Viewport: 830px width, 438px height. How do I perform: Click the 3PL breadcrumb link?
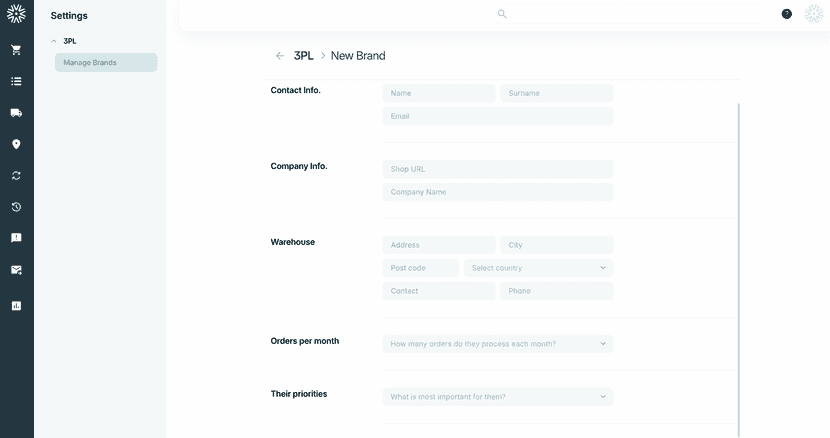(x=304, y=56)
